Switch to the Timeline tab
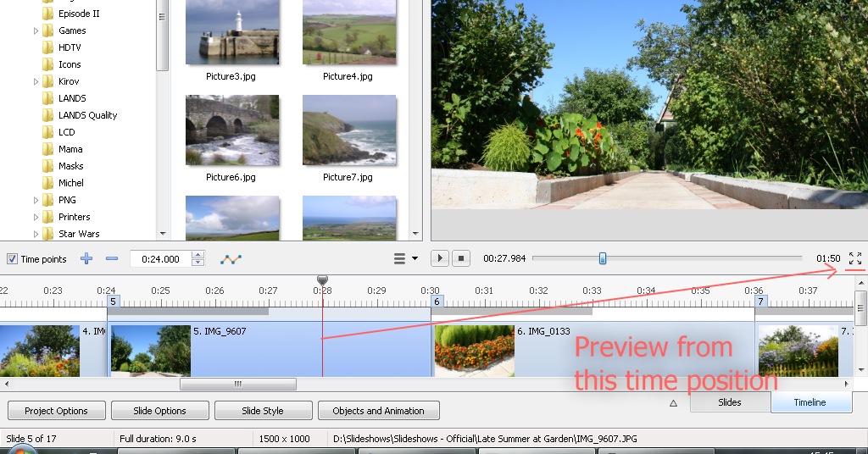This screenshot has height=454, width=868. point(810,402)
